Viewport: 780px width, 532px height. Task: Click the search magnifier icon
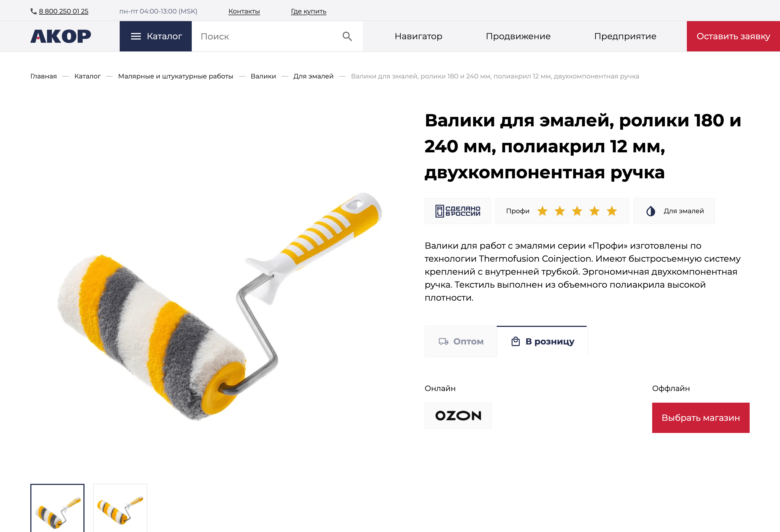tap(347, 36)
